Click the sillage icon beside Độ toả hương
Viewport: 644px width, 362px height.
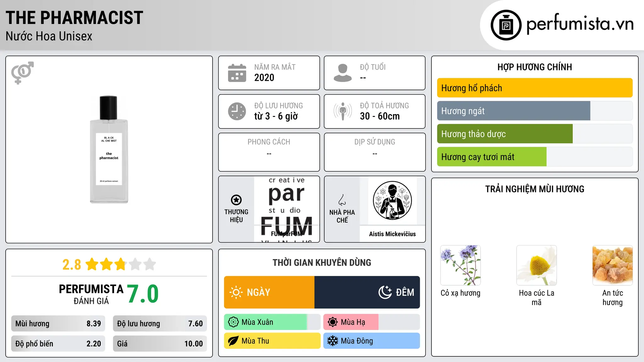pyautogui.click(x=343, y=111)
